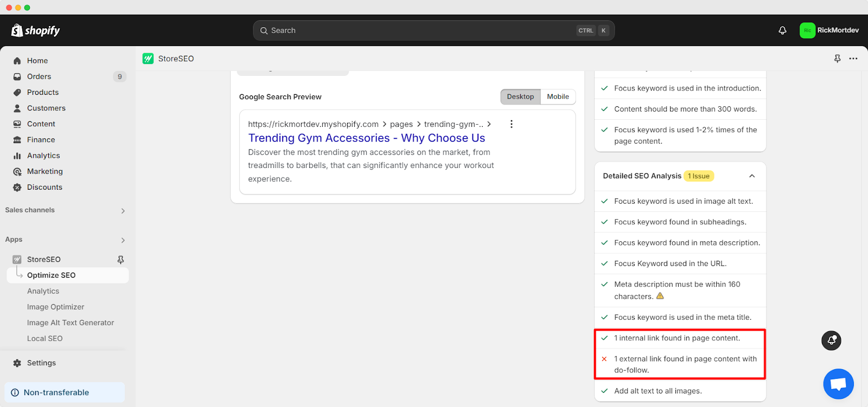Screen dimensions: 868x407
Task: Click the Trending Gym Accessories preview title
Action: coord(367,138)
